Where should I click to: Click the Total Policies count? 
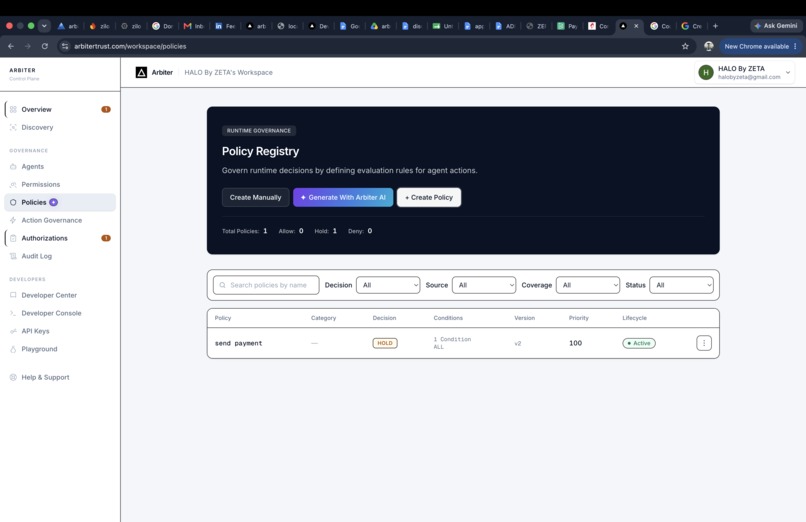point(245,231)
